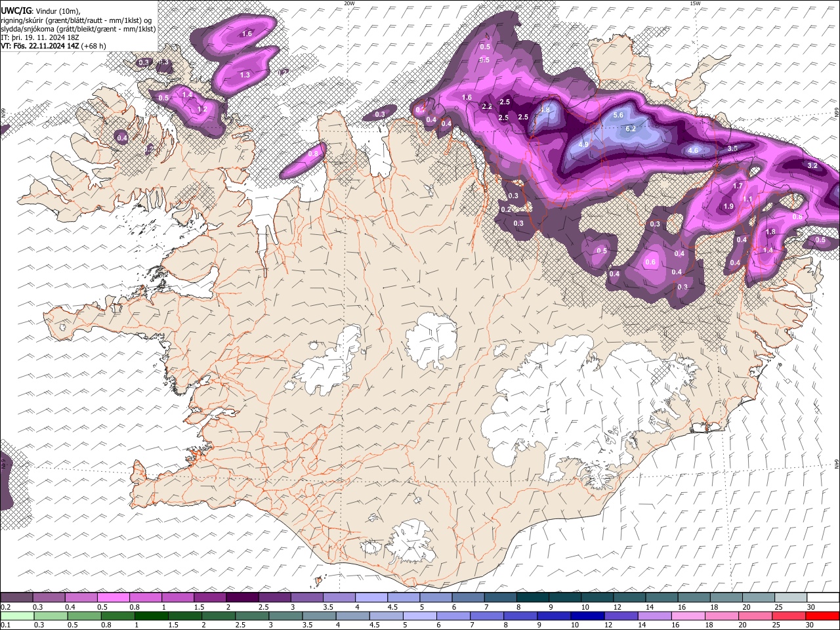Viewport: 840px width, 630px height.
Task: Click dark purple snow swatch at 2
Action: coord(242,597)
